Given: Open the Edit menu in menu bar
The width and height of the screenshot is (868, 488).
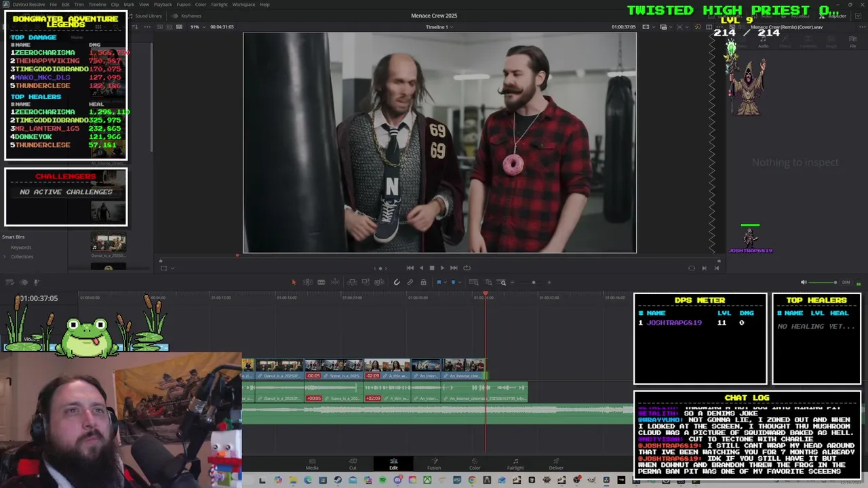Looking at the screenshot, I should click(65, 5).
